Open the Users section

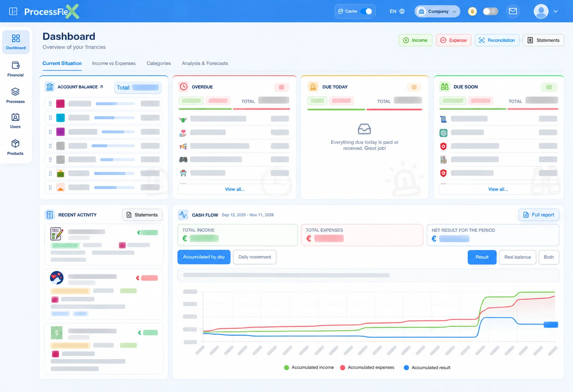15,121
